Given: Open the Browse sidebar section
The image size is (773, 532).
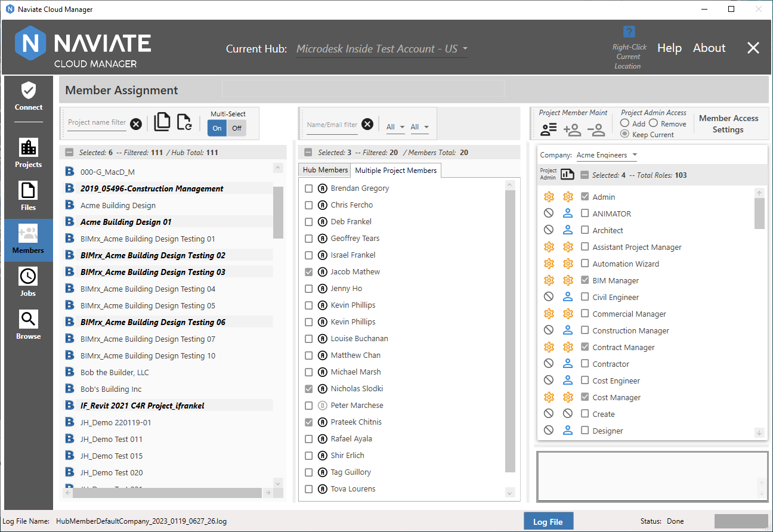Looking at the screenshot, I should (x=29, y=324).
